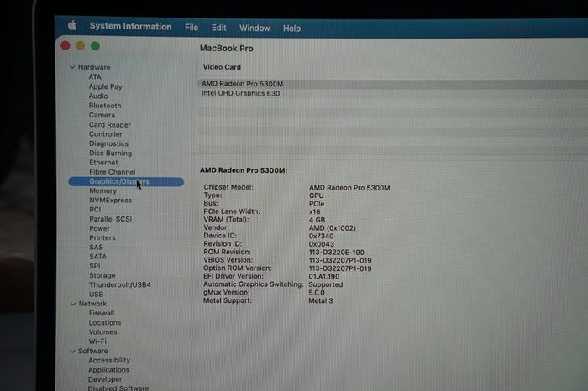Image resolution: width=588 pixels, height=391 pixels.
Task: Select Thunderbolt/USB4 in the sidebar
Action: tap(120, 284)
